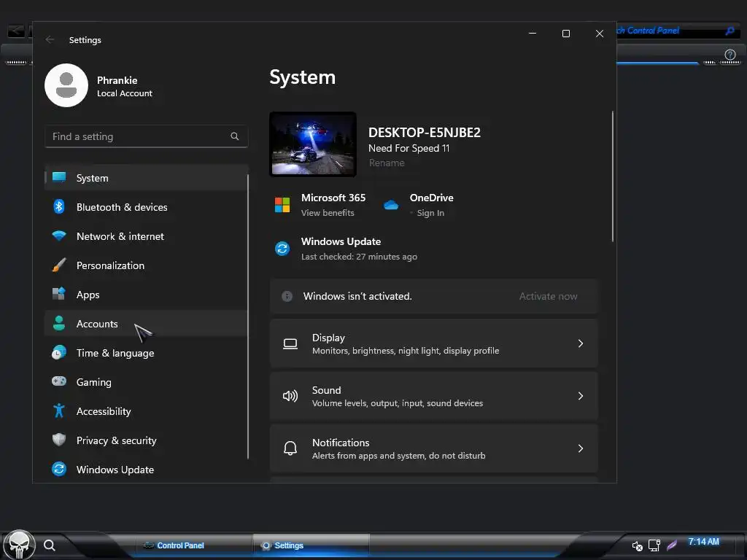Click 'Windows isn't activated.' message
Viewport: 747px width, 560px height.
point(357,296)
